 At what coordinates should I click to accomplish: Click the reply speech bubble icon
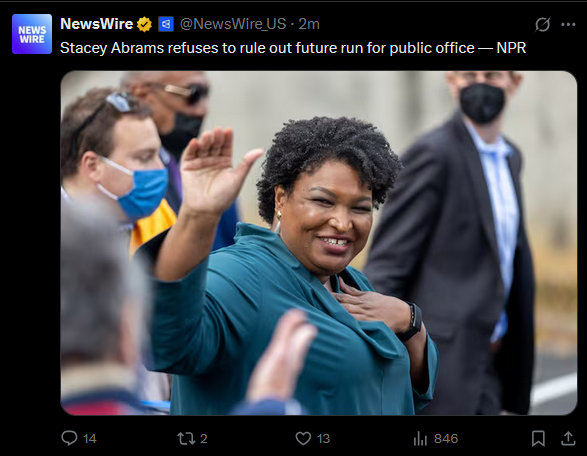tap(69, 438)
